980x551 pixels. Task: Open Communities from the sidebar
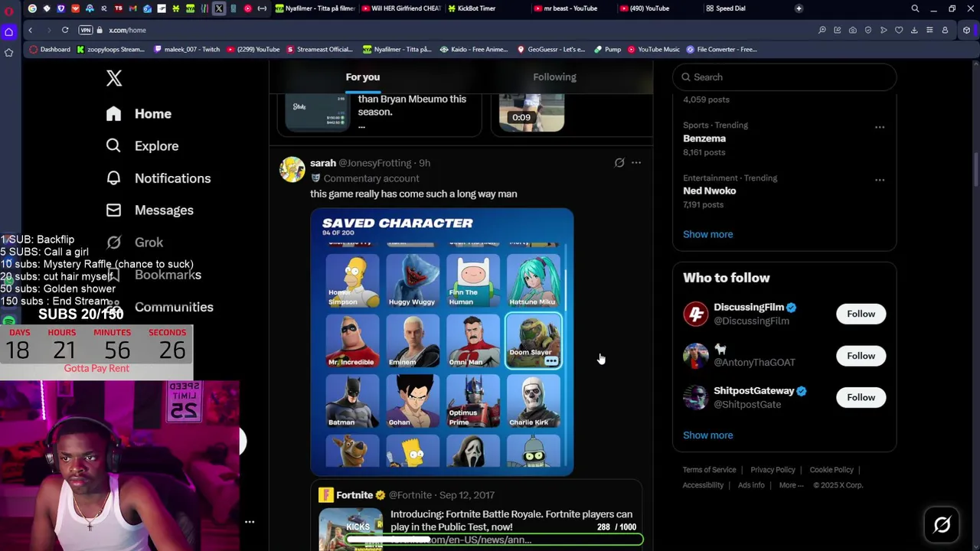[159, 307]
